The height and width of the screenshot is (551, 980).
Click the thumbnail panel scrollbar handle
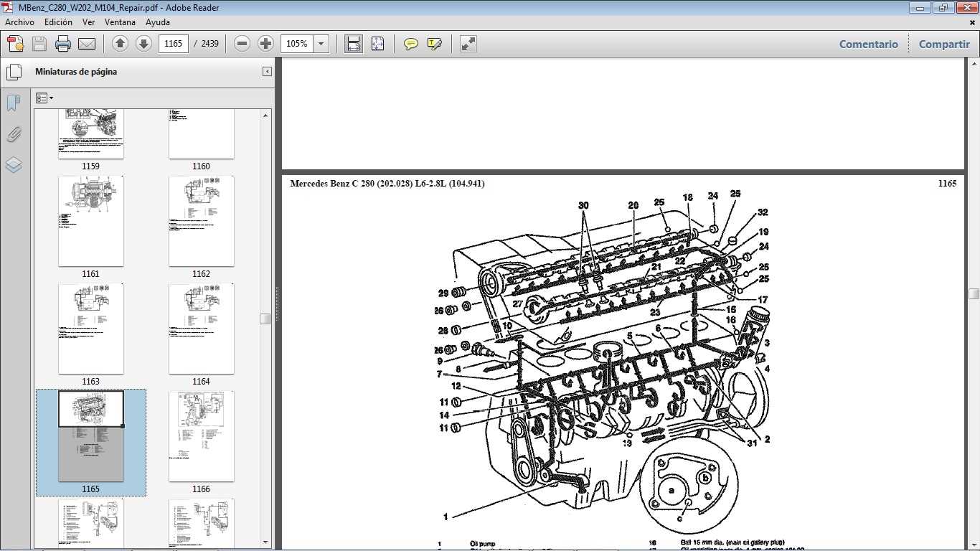point(265,319)
